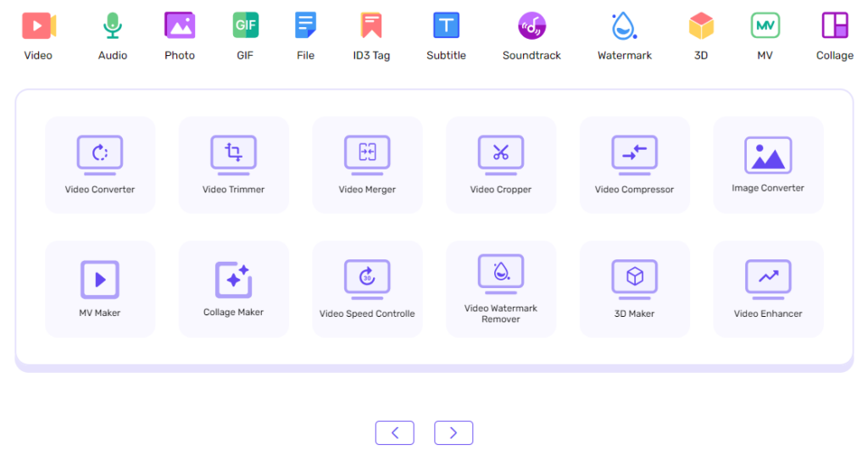This screenshot has width=868, height=455.
Task: Go to next page with right arrow
Action: click(x=453, y=433)
